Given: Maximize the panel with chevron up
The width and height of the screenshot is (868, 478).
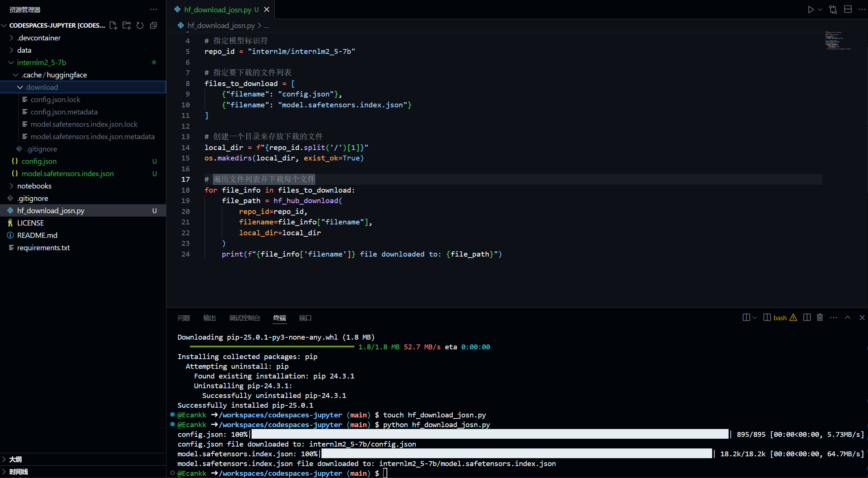Looking at the screenshot, I should (847, 318).
